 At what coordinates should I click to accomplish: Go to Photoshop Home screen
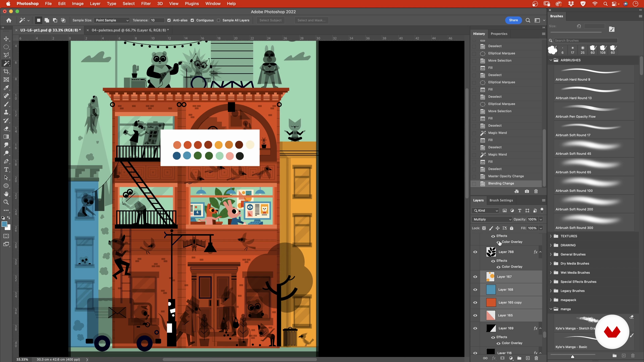tap(9, 20)
